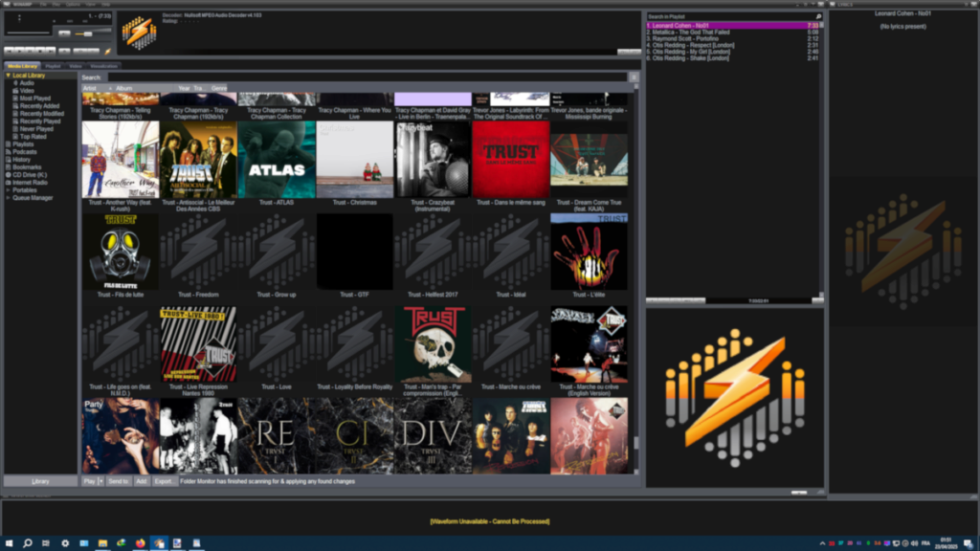Open the Play button dropdown arrow
This screenshot has height=551, width=980.
point(101,482)
